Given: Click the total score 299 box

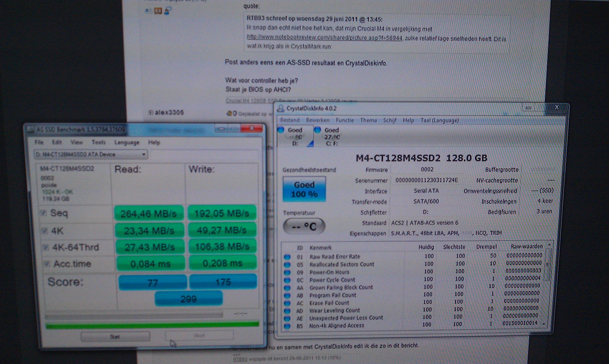Looking at the screenshot, I should 189,299.
